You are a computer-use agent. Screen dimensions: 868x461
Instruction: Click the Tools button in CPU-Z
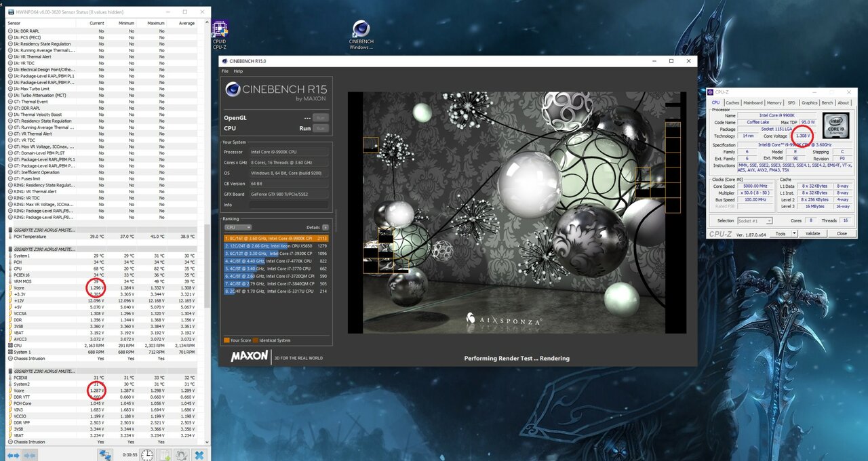[781, 233]
